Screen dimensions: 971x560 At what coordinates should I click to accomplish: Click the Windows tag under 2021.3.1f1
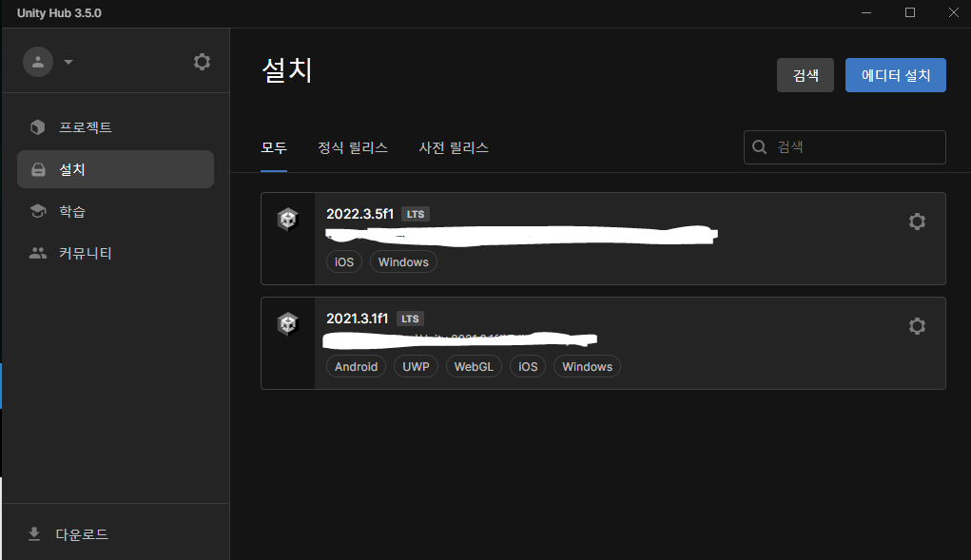pos(587,366)
